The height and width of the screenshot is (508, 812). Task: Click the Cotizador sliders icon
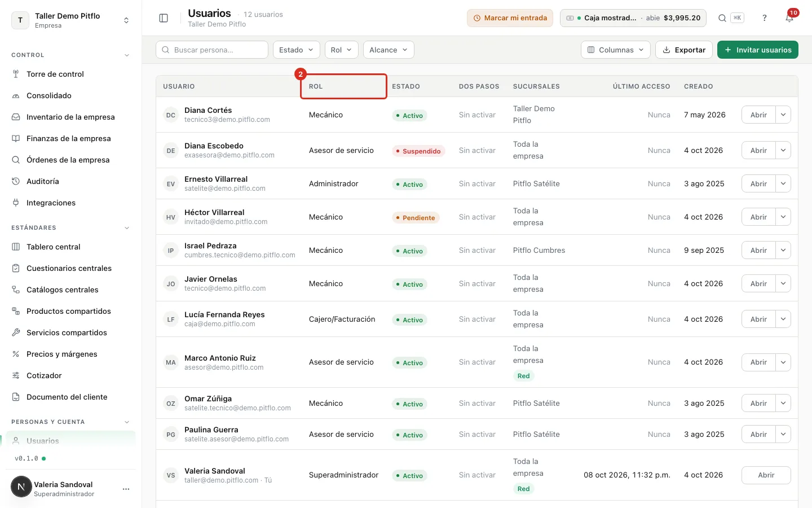(x=16, y=375)
